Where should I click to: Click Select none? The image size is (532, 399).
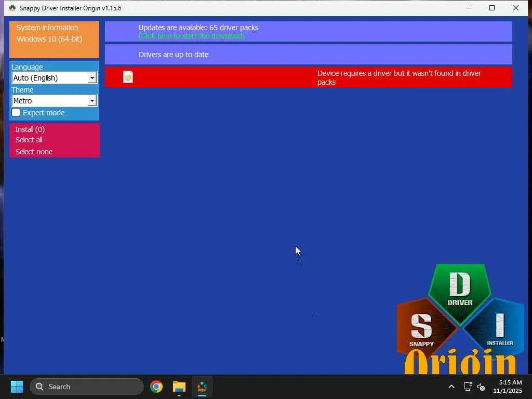[x=34, y=152]
